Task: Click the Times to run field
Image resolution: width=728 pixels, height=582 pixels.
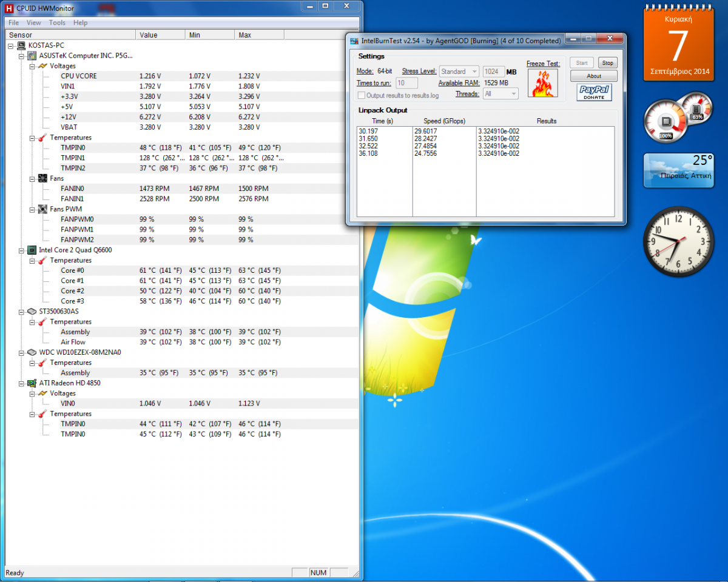Action: pos(406,83)
